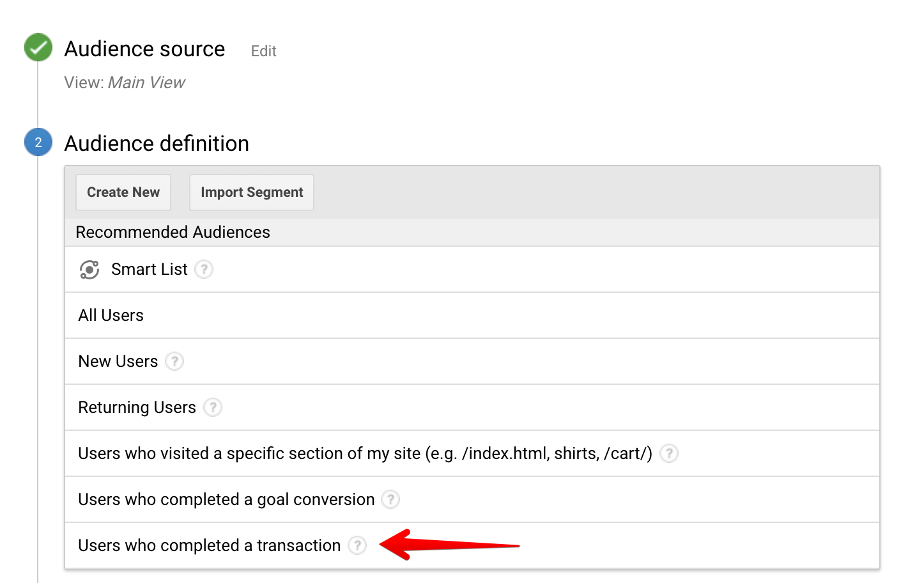Click the completed transaction help icon
Screen dimensions: 924x583
point(357,545)
